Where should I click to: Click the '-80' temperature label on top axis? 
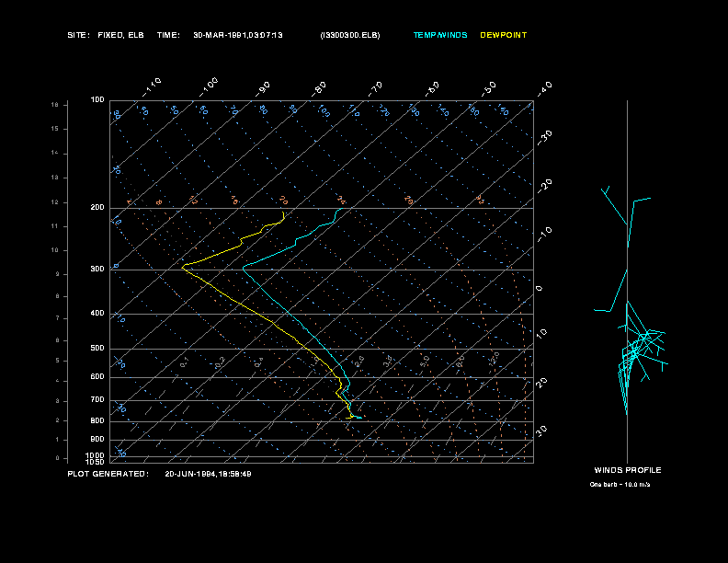click(318, 89)
